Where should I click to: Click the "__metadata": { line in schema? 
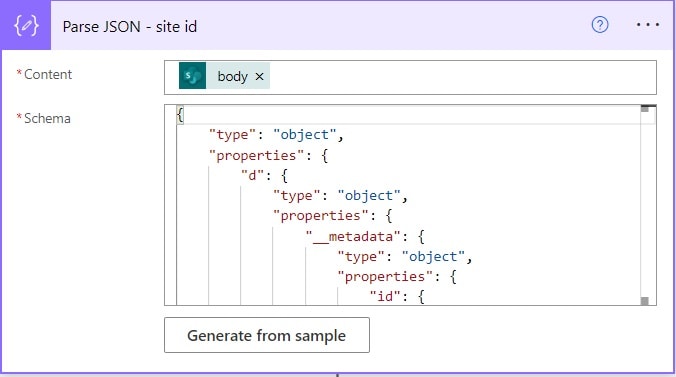pyautogui.click(x=365, y=236)
